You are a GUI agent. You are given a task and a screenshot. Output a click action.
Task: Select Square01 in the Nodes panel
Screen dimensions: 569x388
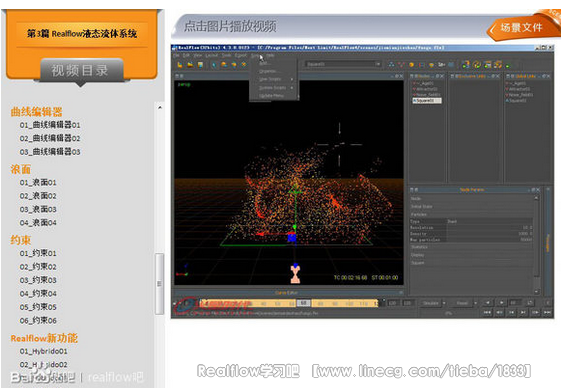coord(427,101)
